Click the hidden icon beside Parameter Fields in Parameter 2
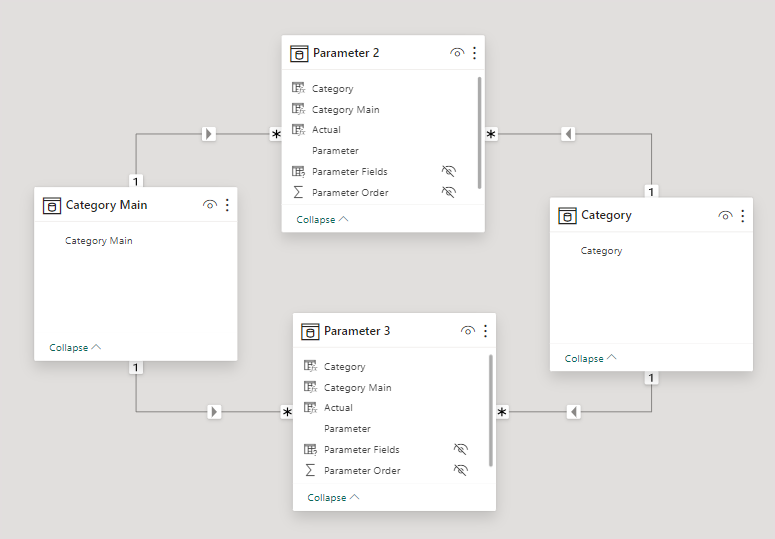Screen dimensions: 775x539 point(449,171)
